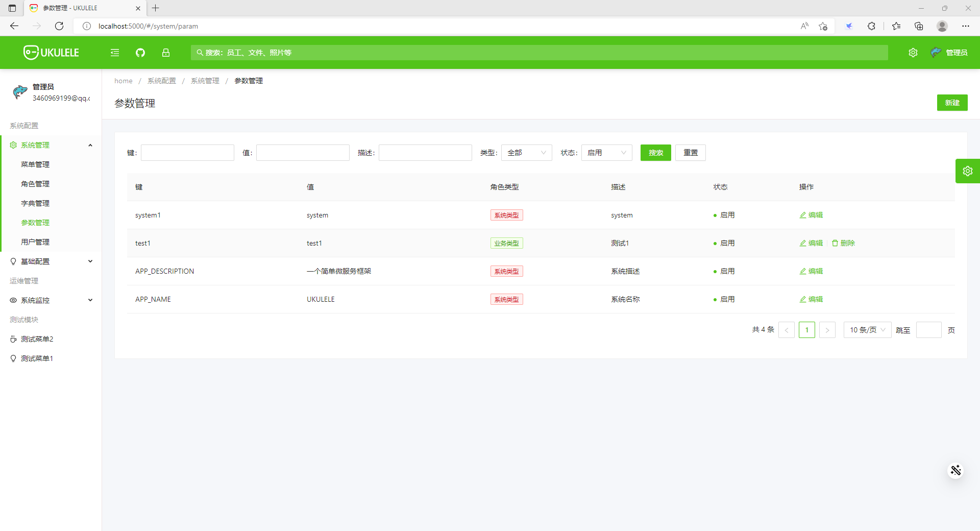Image resolution: width=980 pixels, height=531 pixels.
Task: Open browser more options ellipsis
Action: [966, 26]
